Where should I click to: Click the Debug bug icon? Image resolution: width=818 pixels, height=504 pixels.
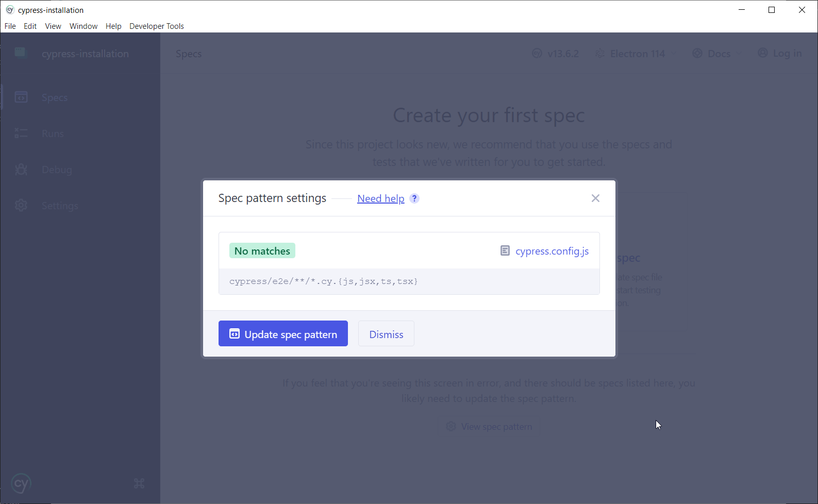[21, 170]
